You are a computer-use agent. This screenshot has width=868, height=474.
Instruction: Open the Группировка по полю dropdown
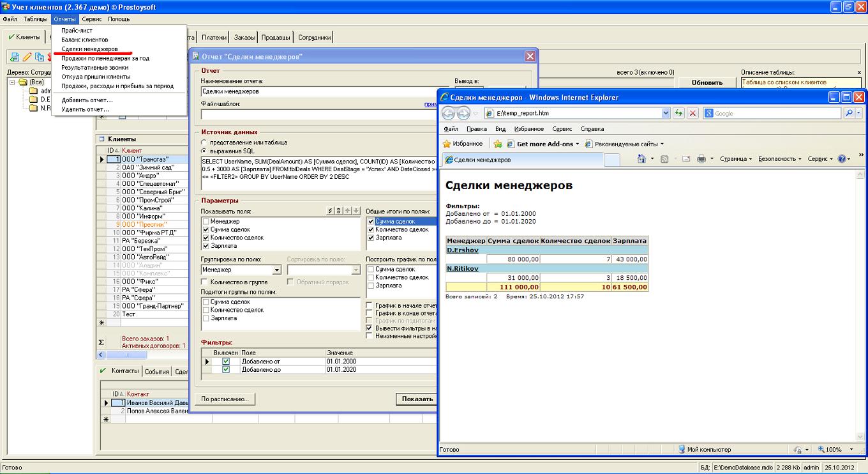click(x=276, y=270)
